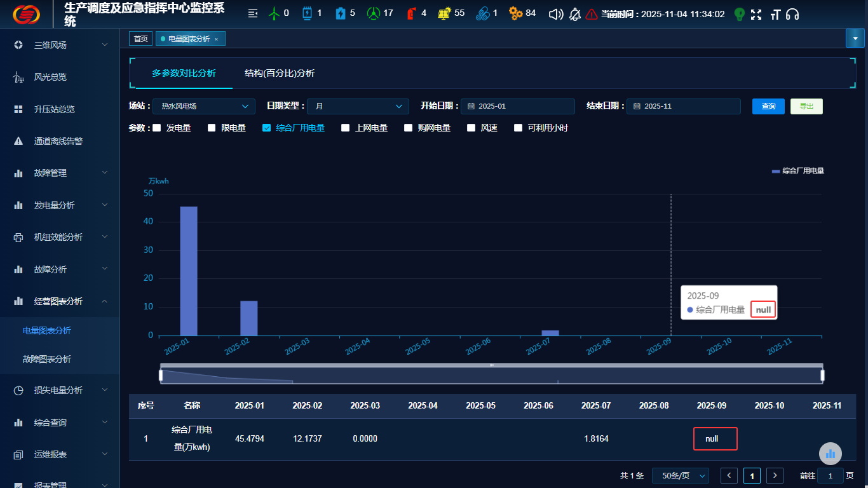Click the crossed-out bell notification icon
Screen dimensions: 868x488
pyautogui.click(x=574, y=14)
